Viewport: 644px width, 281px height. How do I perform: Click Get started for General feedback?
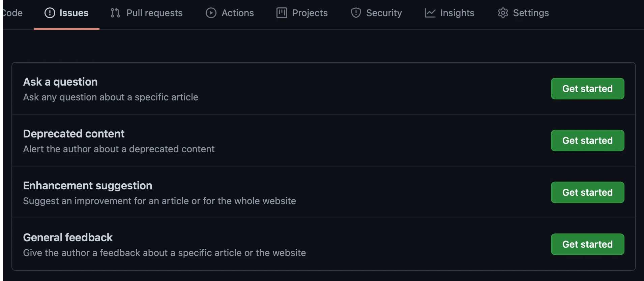pyautogui.click(x=587, y=244)
